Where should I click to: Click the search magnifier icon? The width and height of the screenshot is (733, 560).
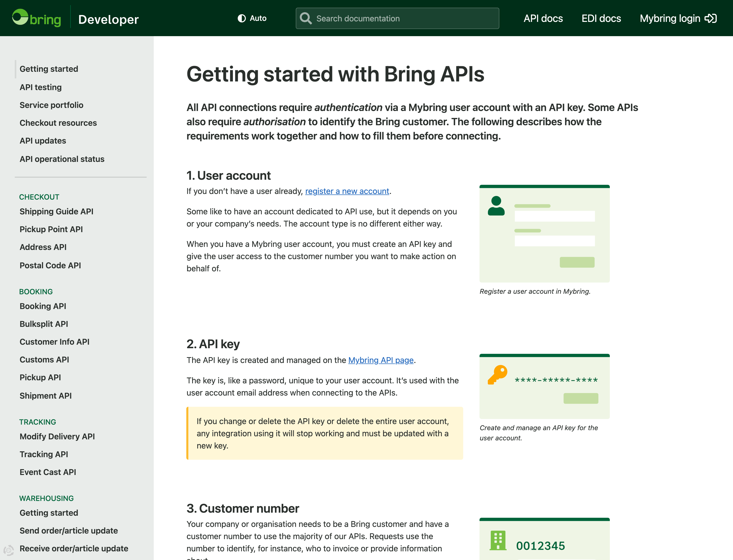tap(306, 18)
